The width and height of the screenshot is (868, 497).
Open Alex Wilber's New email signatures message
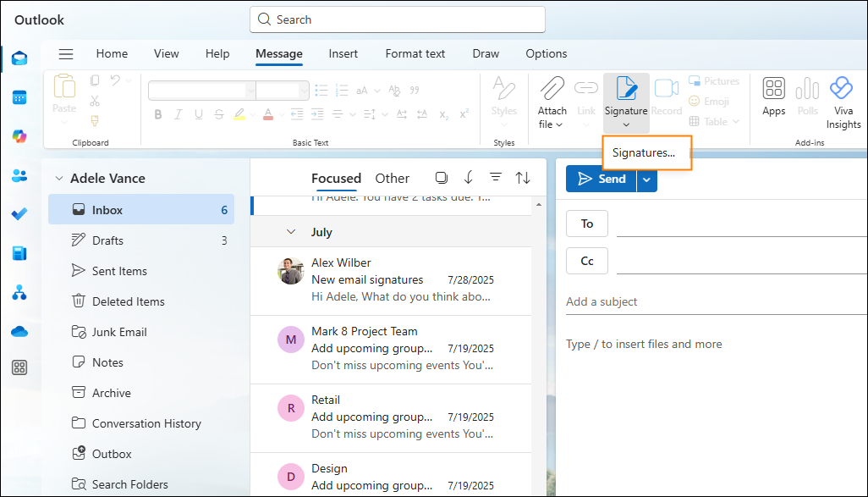tap(391, 281)
